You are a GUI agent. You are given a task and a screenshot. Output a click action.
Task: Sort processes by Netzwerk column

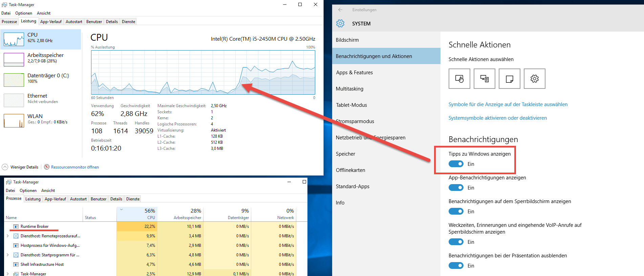coord(274,214)
